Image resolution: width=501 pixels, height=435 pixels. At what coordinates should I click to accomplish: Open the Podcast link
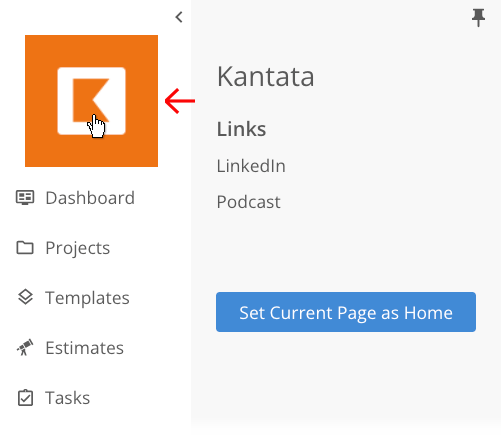click(x=249, y=202)
